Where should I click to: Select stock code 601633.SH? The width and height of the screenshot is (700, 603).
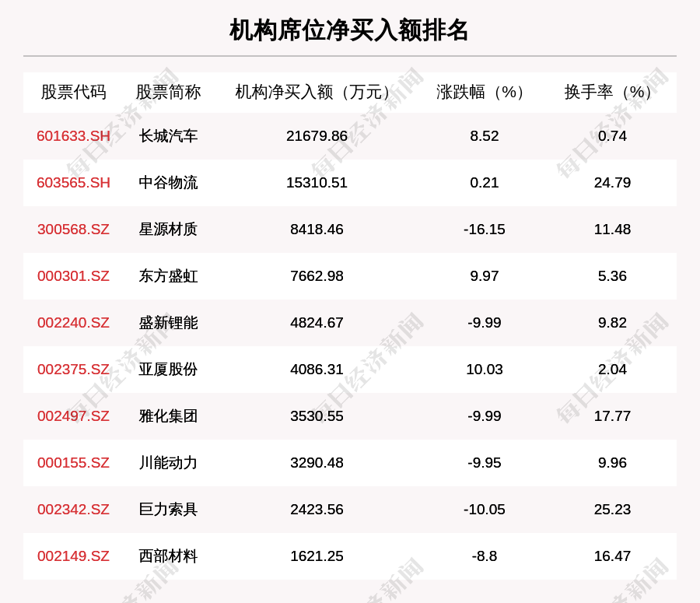[74, 136]
